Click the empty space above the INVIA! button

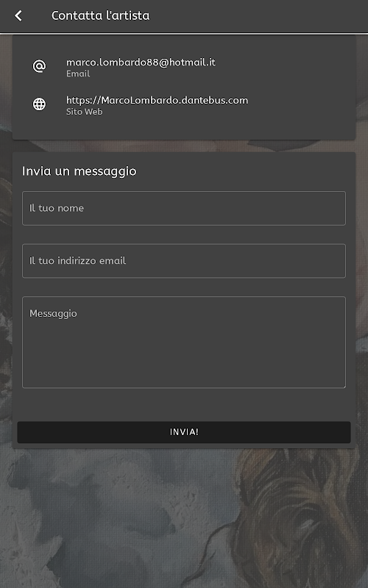pyautogui.click(x=184, y=405)
